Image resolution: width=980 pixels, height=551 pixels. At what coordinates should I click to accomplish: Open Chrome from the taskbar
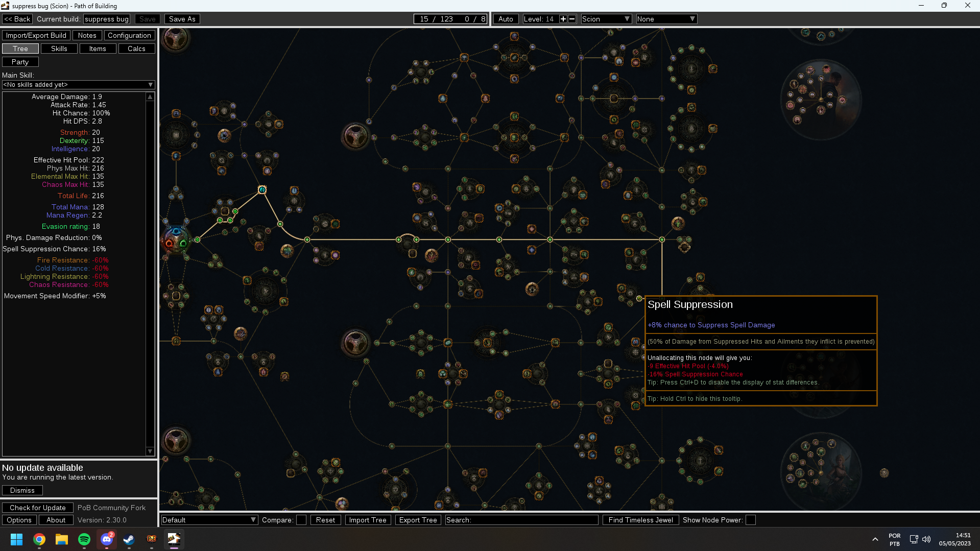tap(39, 539)
